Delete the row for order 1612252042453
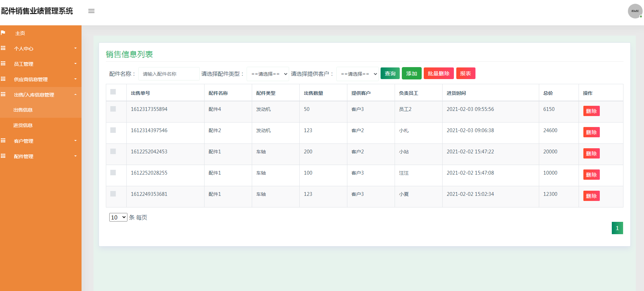The image size is (644, 291). [591, 153]
